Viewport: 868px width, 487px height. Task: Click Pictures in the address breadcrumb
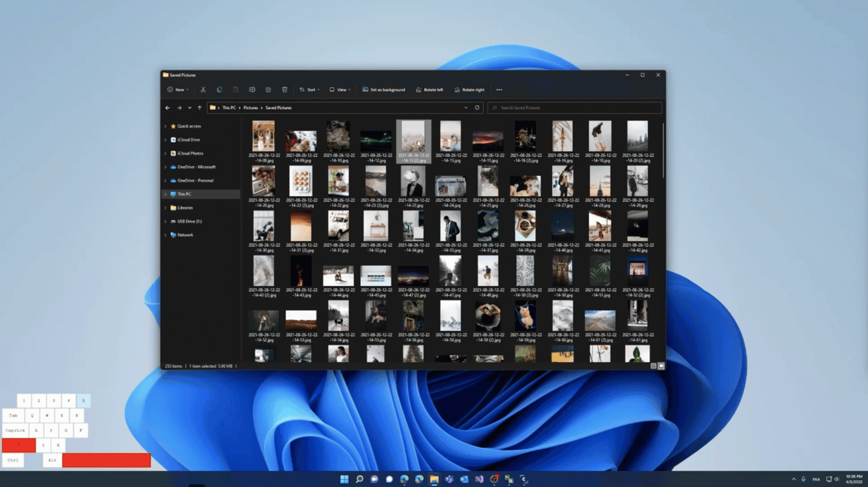(x=251, y=108)
